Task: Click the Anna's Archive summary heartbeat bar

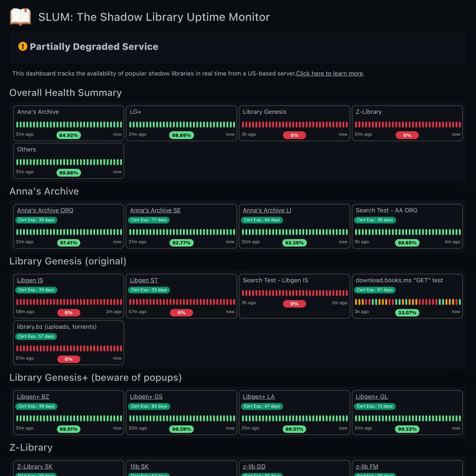Action: click(69, 124)
